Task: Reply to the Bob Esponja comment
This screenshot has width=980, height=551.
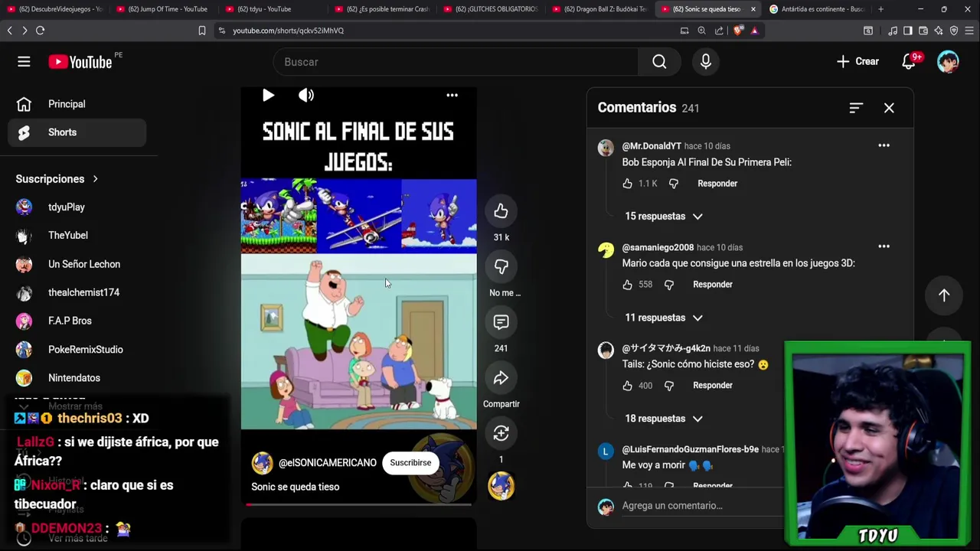Action: coord(717,184)
